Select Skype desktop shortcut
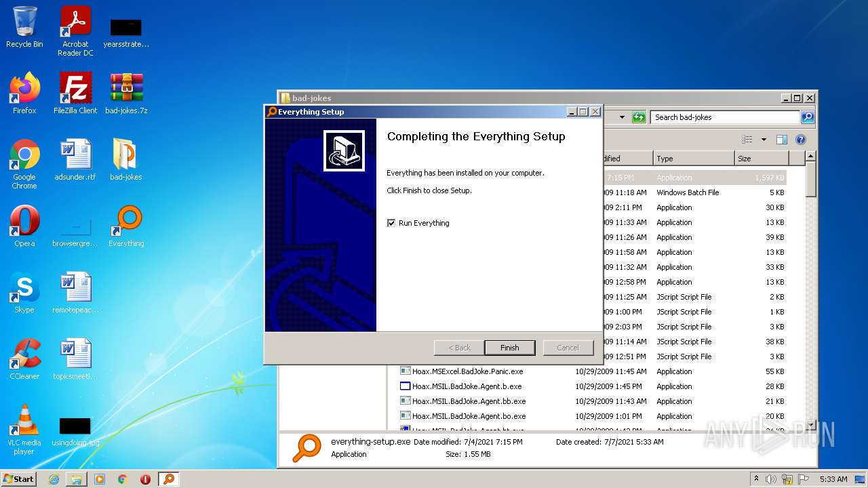868x488 pixels. click(24, 293)
